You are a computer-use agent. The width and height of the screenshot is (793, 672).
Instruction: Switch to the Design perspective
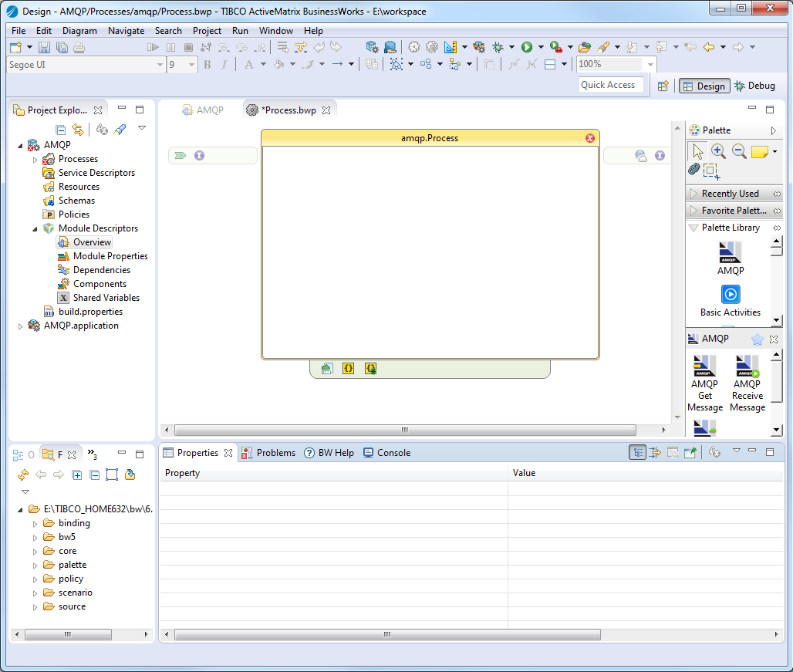tap(704, 86)
